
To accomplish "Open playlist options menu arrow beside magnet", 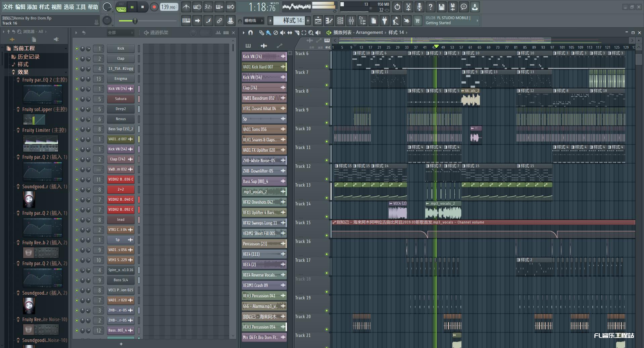I will pyautogui.click(x=244, y=33).
